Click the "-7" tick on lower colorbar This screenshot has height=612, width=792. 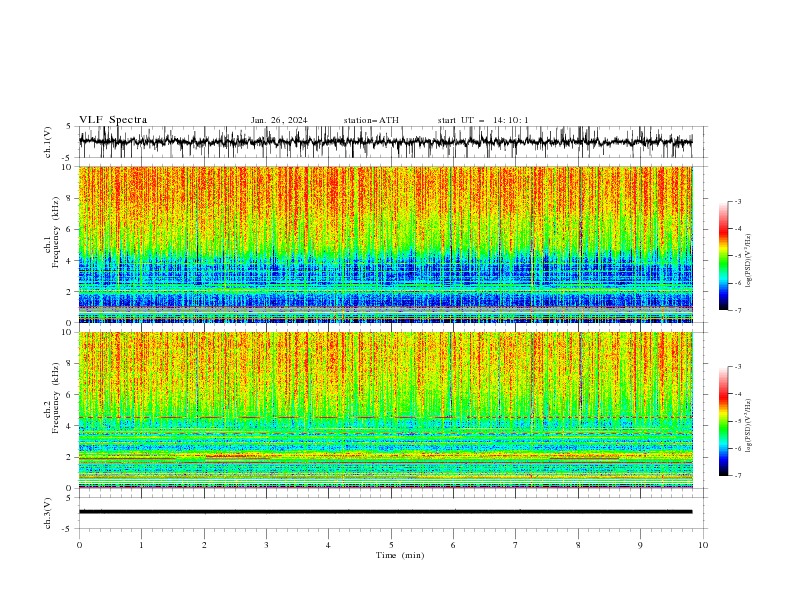click(738, 476)
